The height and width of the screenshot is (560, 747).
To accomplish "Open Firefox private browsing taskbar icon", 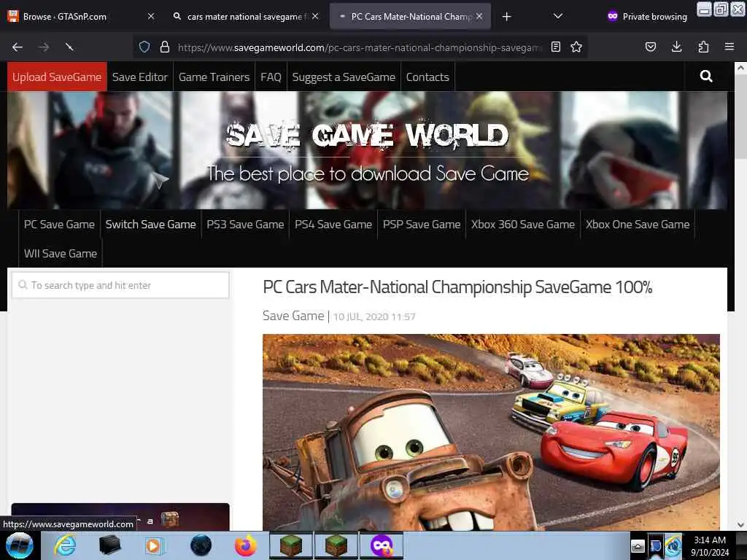I will [x=381, y=545].
